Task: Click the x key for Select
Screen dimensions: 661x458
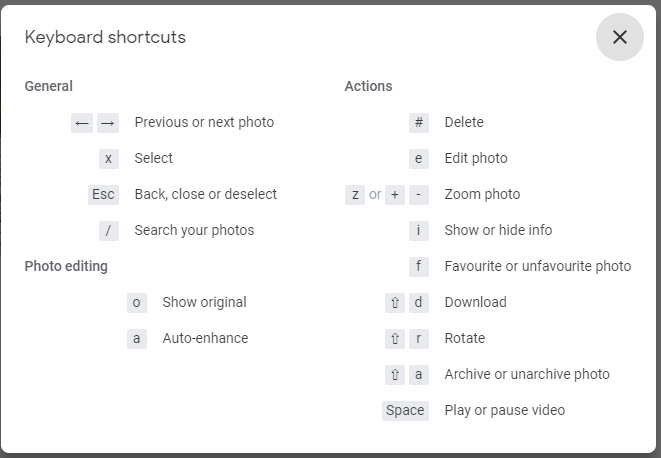Action: coord(109,159)
